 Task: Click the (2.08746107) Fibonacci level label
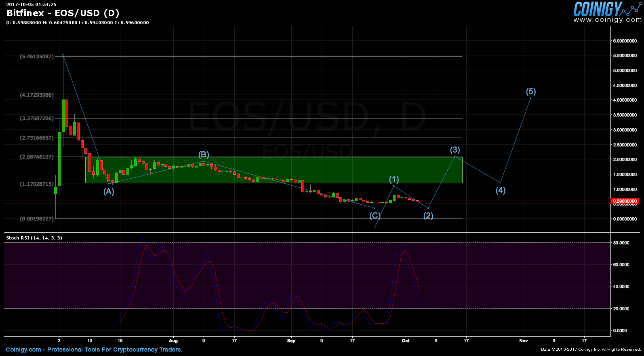coord(37,157)
